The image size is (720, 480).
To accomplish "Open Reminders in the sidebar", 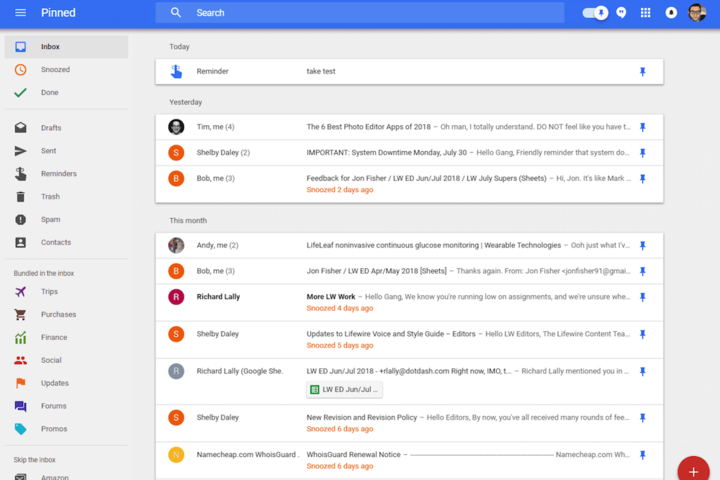I will pos(67,174).
